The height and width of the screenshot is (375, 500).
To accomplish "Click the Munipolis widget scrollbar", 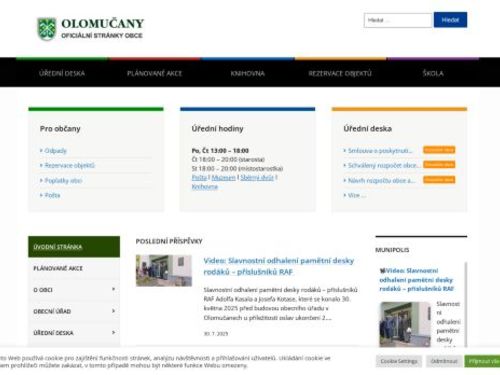I will point(466,305).
